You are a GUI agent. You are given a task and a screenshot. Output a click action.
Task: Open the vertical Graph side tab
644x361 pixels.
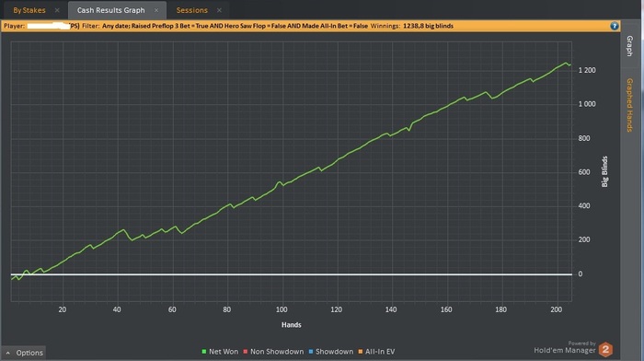pos(629,46)
